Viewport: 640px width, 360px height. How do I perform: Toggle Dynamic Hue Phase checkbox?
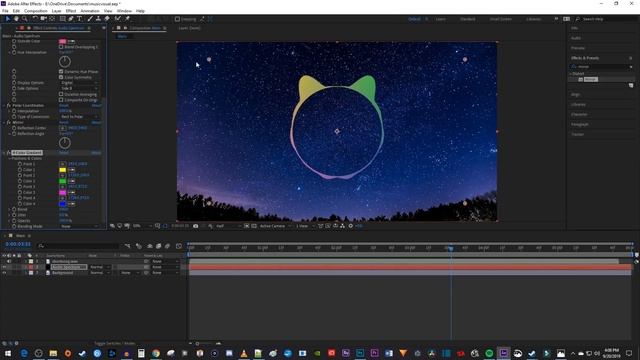click(61, 71)
